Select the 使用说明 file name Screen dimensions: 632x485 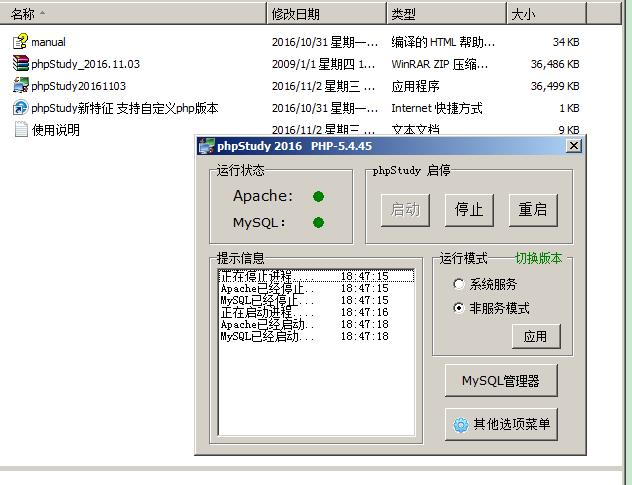click(56, 130)
